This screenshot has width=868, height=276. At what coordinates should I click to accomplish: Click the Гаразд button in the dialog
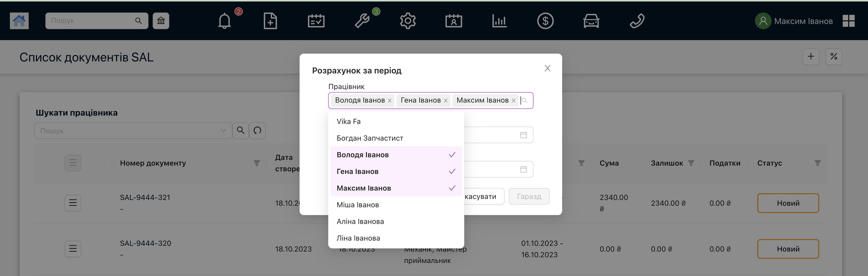coord(529,197)
